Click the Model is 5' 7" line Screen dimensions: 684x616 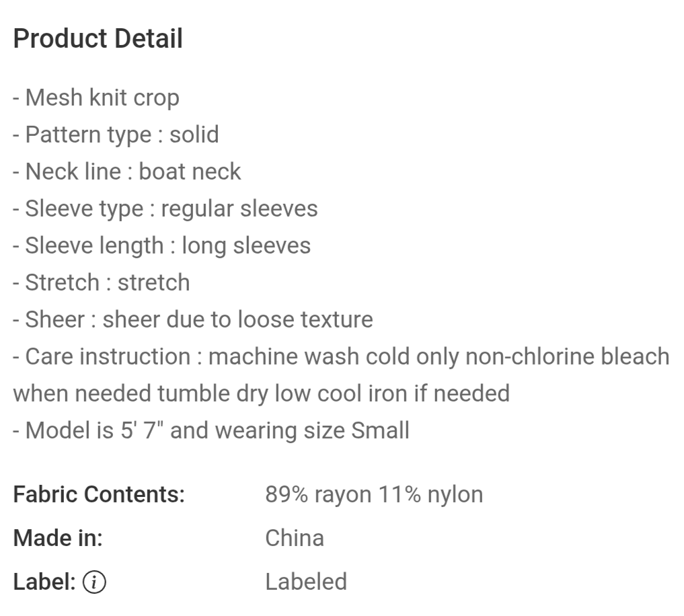tap(211, 430)
